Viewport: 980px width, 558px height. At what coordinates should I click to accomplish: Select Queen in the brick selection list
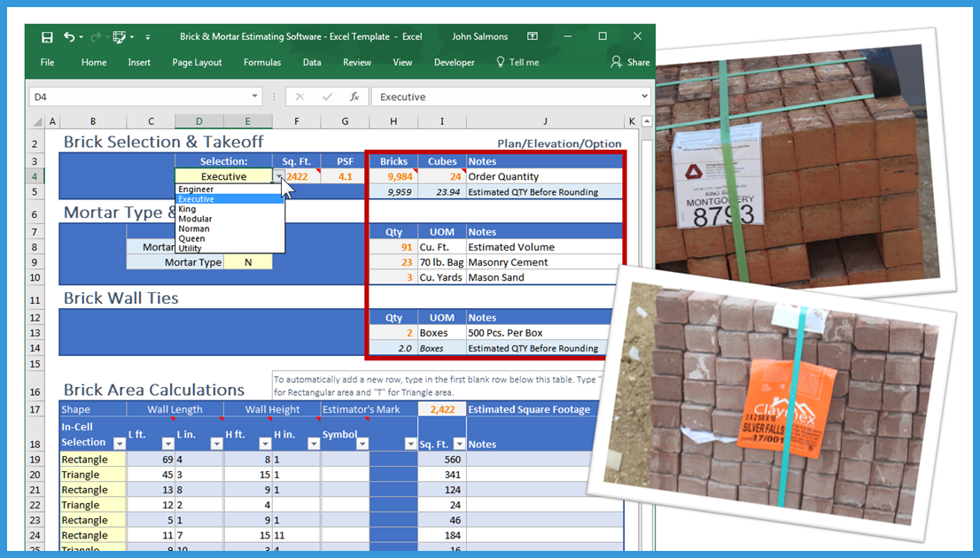click(x=191, y=238)
